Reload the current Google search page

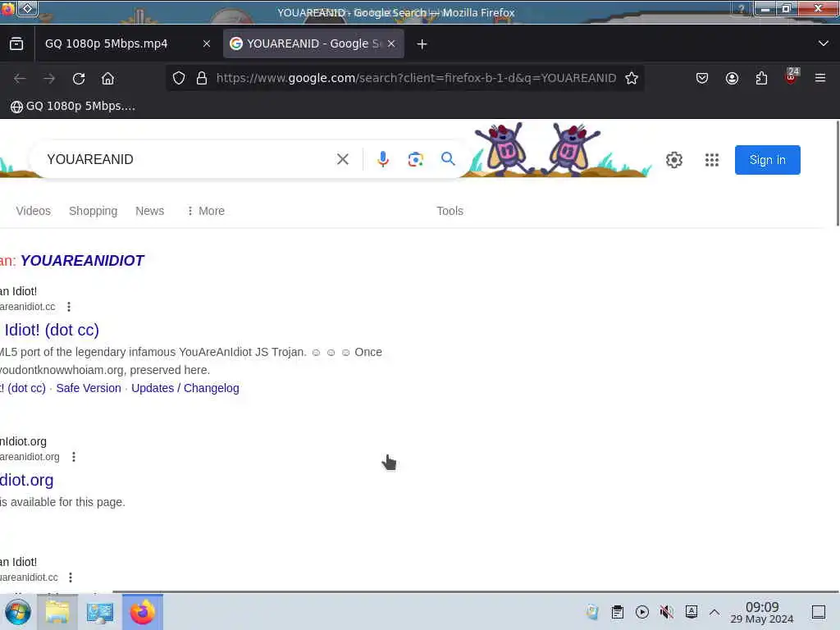79,78
